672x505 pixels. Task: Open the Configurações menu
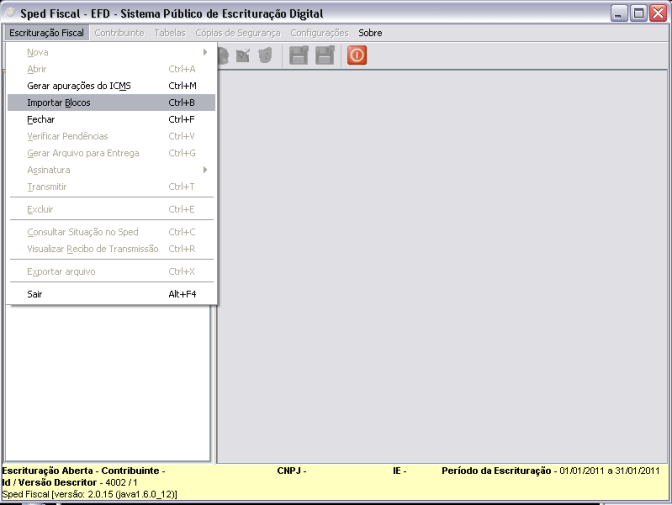pyautogui.click(x=319, y=33)
